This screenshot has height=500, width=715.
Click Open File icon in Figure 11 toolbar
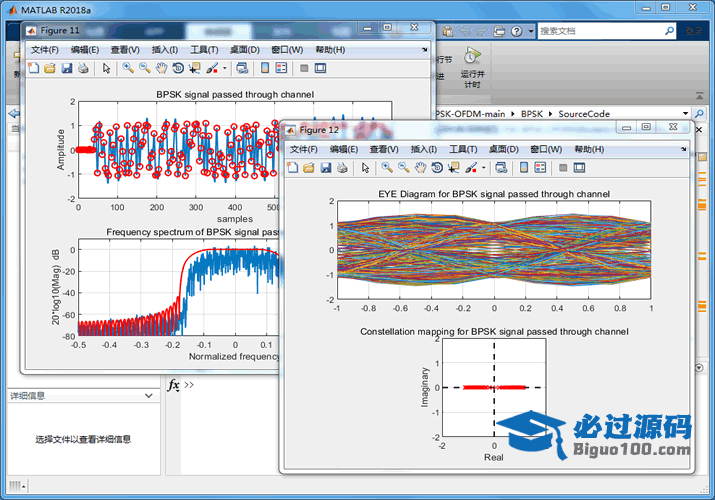50,68
